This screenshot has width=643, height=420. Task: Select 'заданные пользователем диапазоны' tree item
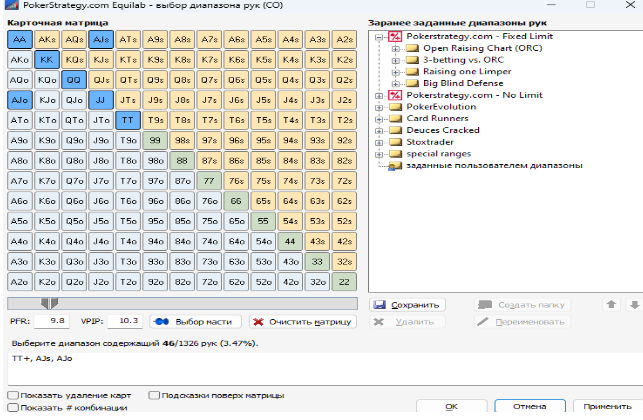[494, 166]
